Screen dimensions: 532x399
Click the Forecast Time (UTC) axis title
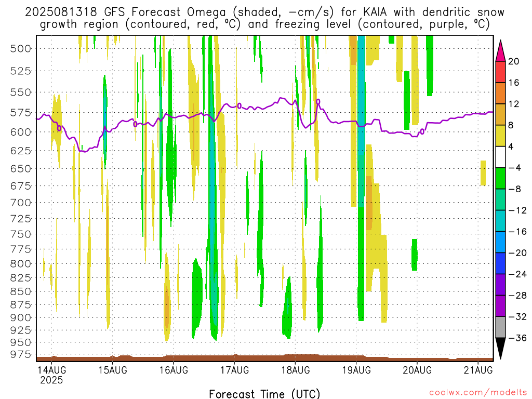click(264, 394)
